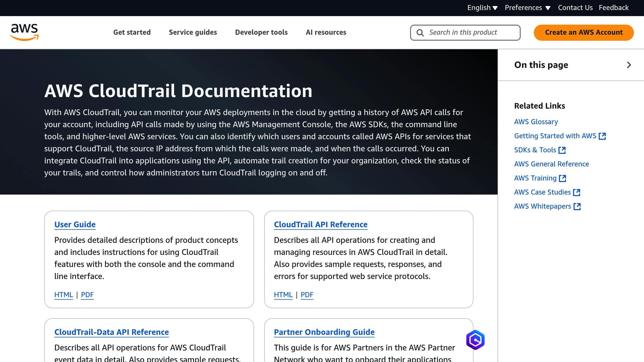Viewport: 644px width, 362px height.
Task: Click the AWS logo
Action: [25, 32]
